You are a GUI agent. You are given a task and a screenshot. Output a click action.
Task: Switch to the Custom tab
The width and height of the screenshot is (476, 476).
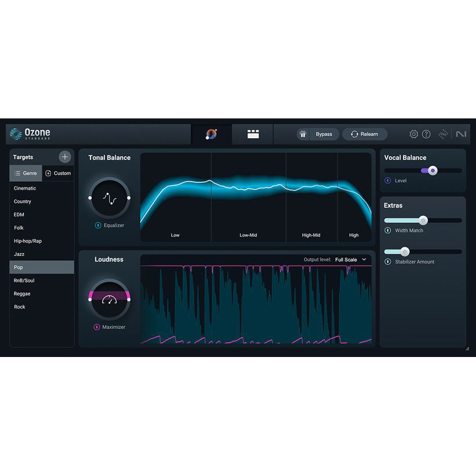tap(58, 173)
